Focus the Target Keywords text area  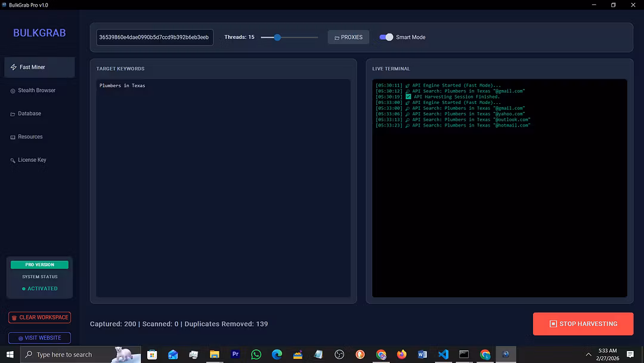[x=224, y=188]
